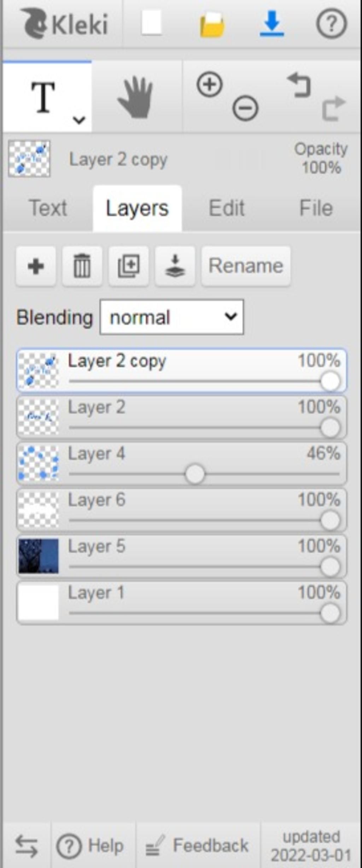Merge layer down icon

[175, 266]
